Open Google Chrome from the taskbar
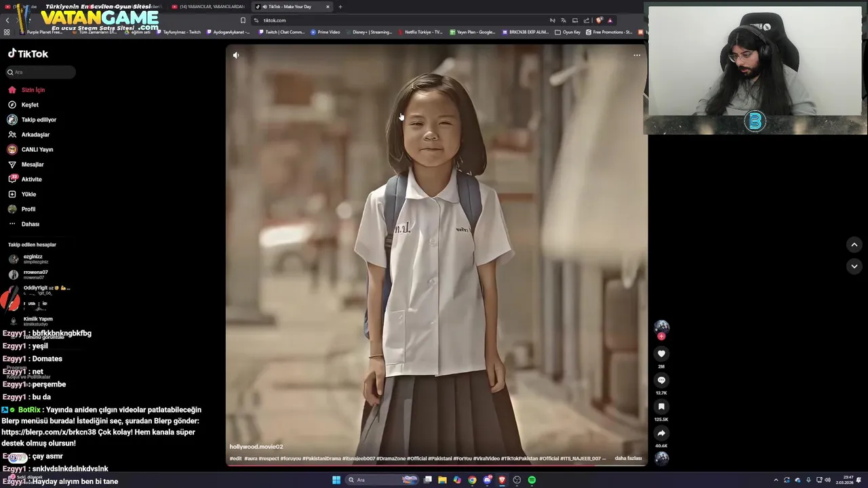Viewport: 868px width, 488px height. (472, 480)
